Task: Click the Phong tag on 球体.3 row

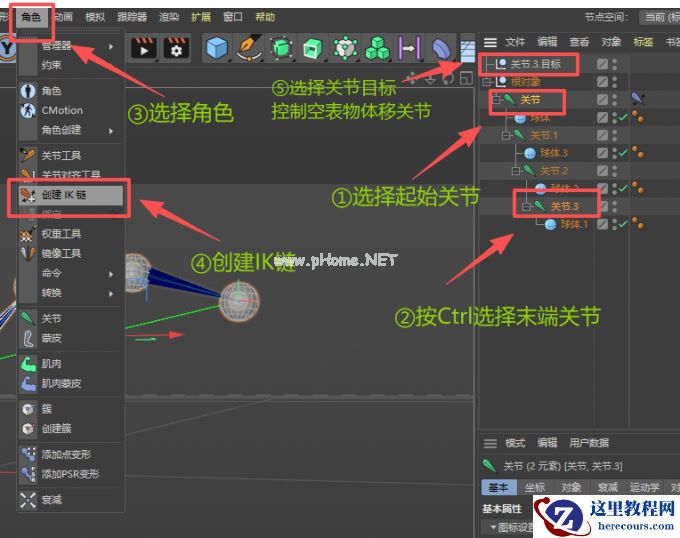Action: 638,152
